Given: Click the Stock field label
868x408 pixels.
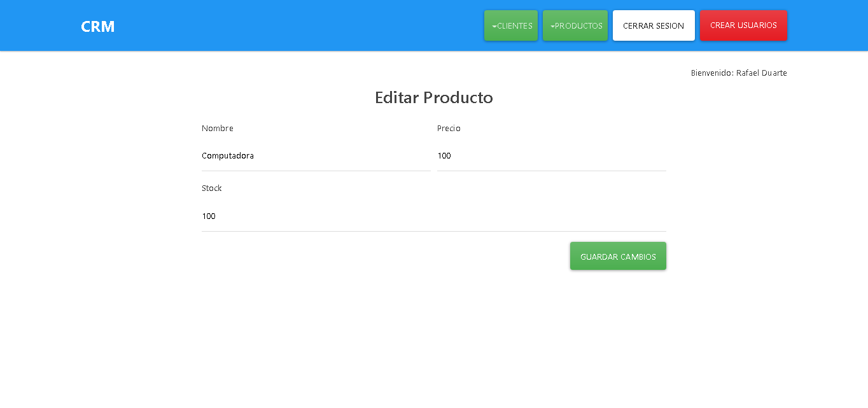Looking at the screenshot, I should (x=212, y=188).
